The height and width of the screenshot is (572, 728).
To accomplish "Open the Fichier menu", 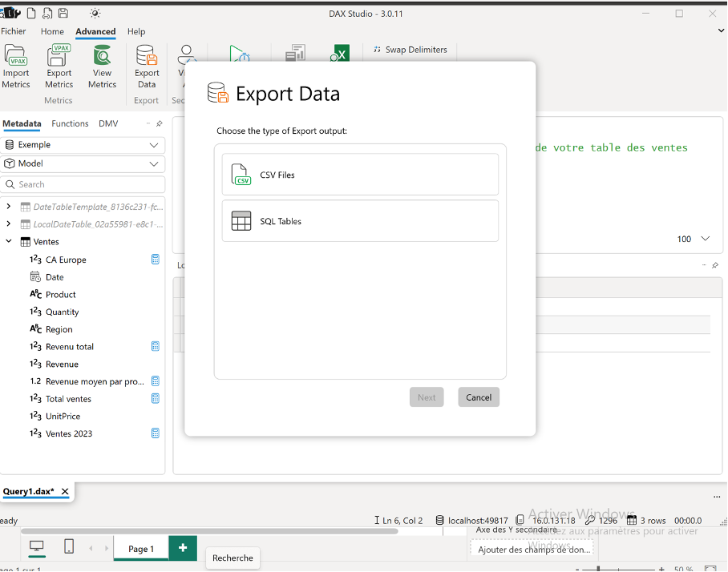I will [x=13, y=31].
